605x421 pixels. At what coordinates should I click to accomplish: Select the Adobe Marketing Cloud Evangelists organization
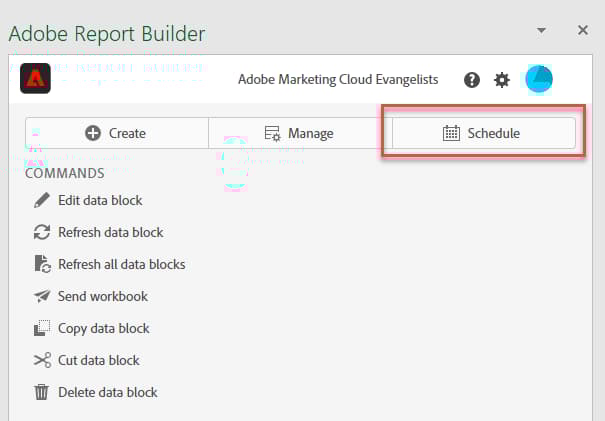pyautogui.click(x=338, y=80)
